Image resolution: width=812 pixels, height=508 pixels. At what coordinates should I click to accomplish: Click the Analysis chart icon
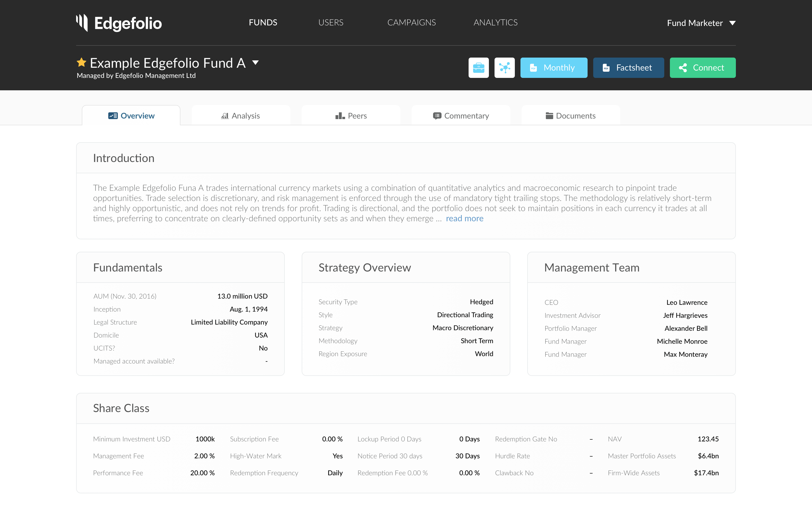coord(225,116)
